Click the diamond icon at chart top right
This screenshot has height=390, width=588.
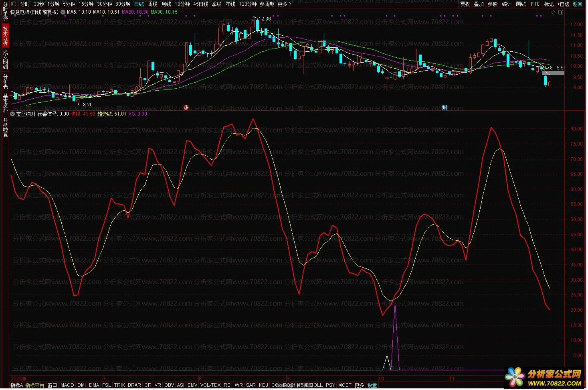[554, 12]
